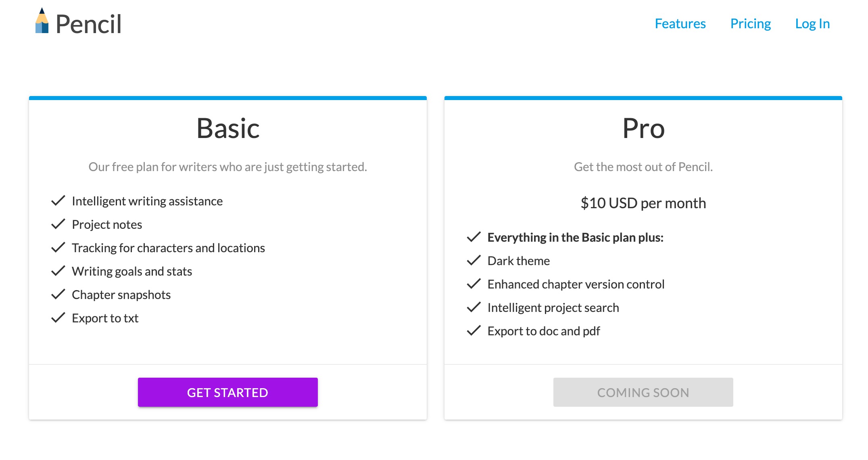Click the Pencil brand name text
This screenshot has width=868, height=460.
(x=88, y=24)
